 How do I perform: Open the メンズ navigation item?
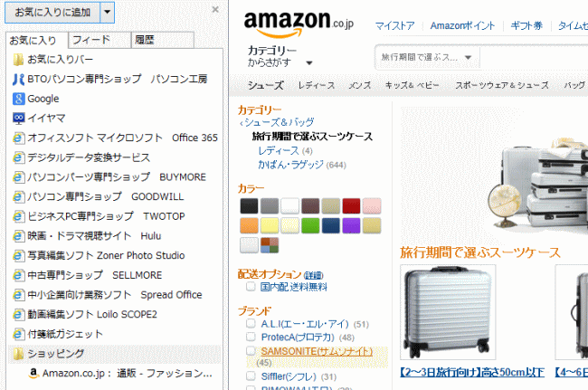(360, 85)
